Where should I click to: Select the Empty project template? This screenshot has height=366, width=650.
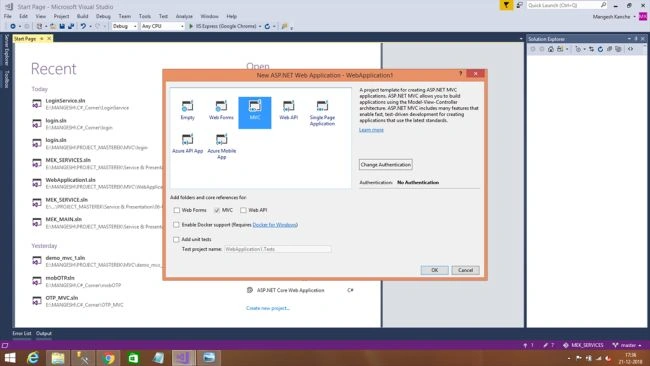(x=187, y=110)
